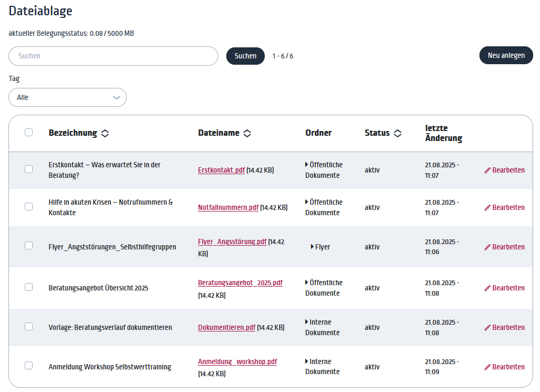Viewport: 540px width, 392px height.
Task: Expand Interne Dokumente folder in Dokumentieren row
Action: (307, 322)
